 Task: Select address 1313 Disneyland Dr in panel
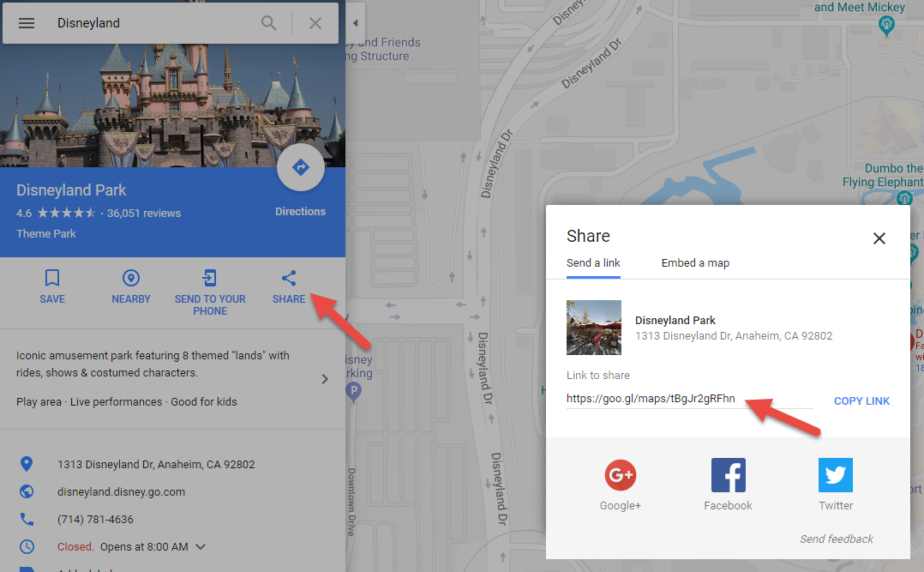(x=156, y=465)
